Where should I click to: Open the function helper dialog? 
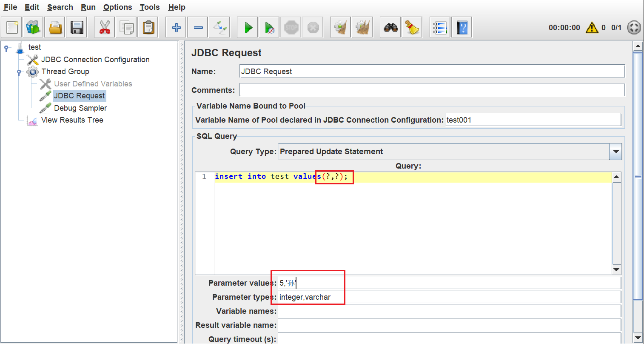pyautogui.click(x=440, y=28)
